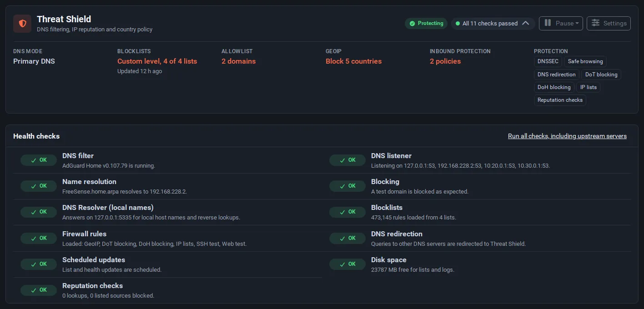Click the OK badge for Blocking

tap(347, 186)
